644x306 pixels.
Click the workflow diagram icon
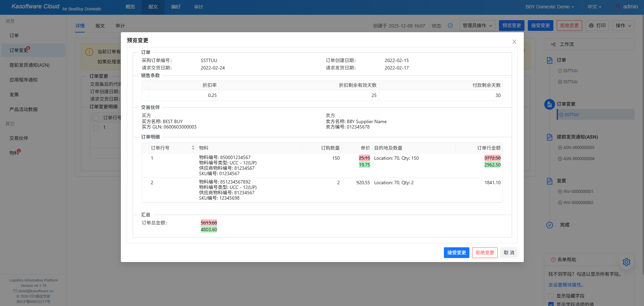553,44
